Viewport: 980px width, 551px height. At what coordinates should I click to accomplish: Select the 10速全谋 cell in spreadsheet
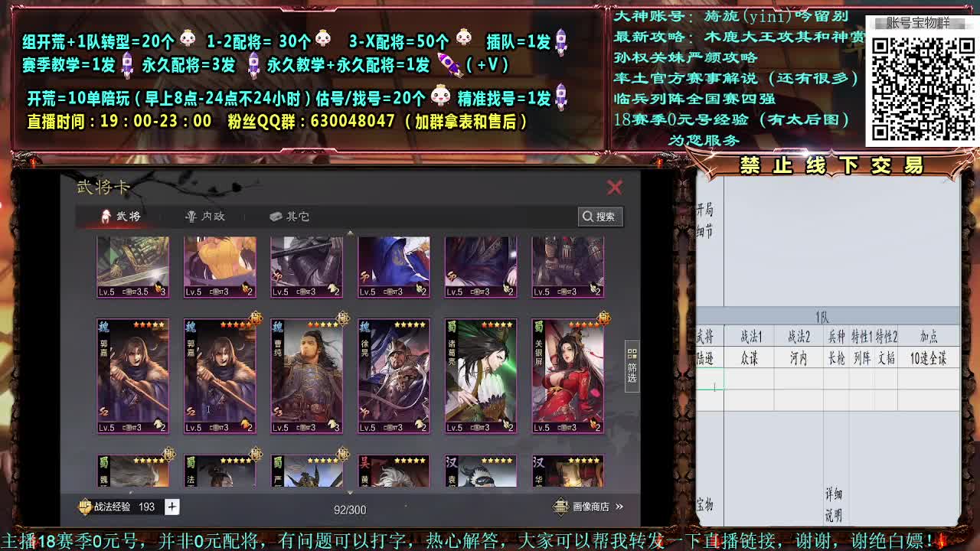pyautogui.click(x=929, y=358)
